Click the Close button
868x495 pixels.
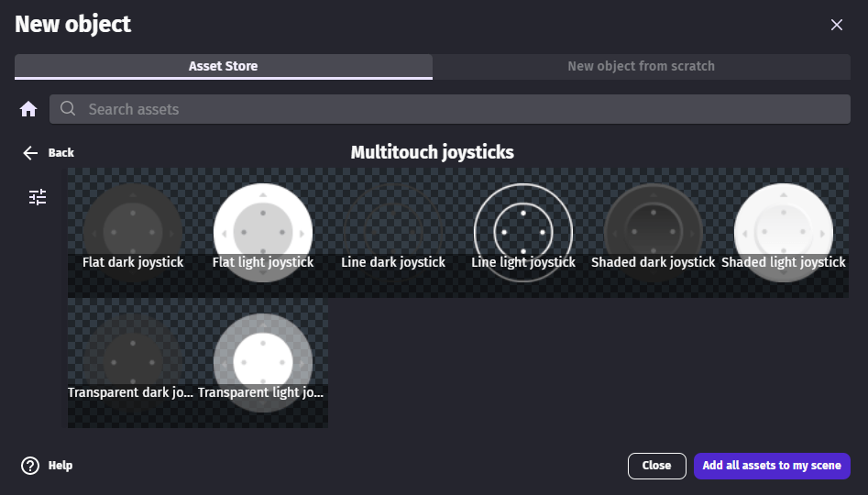pyautogui.click(x=656, y=466)
